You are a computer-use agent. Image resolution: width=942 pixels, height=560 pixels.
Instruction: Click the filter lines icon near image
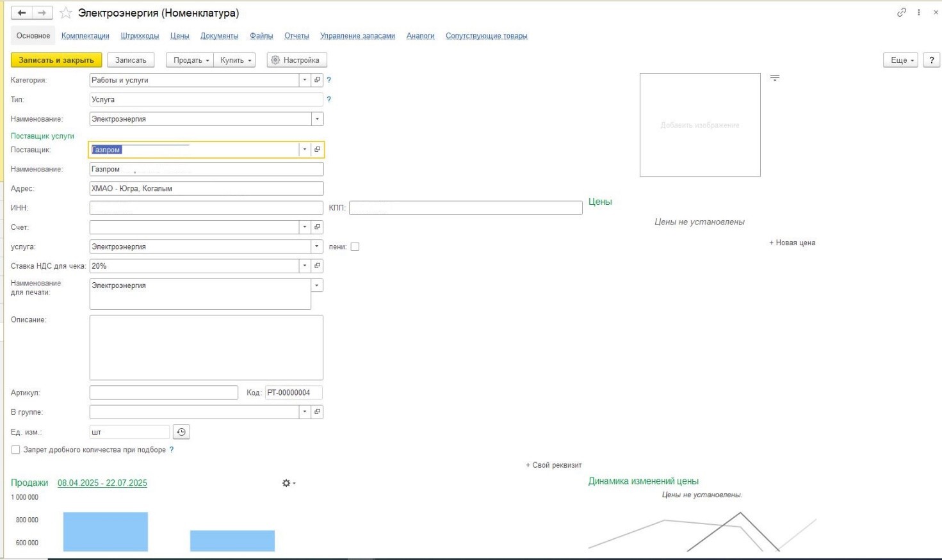(775, 78)
